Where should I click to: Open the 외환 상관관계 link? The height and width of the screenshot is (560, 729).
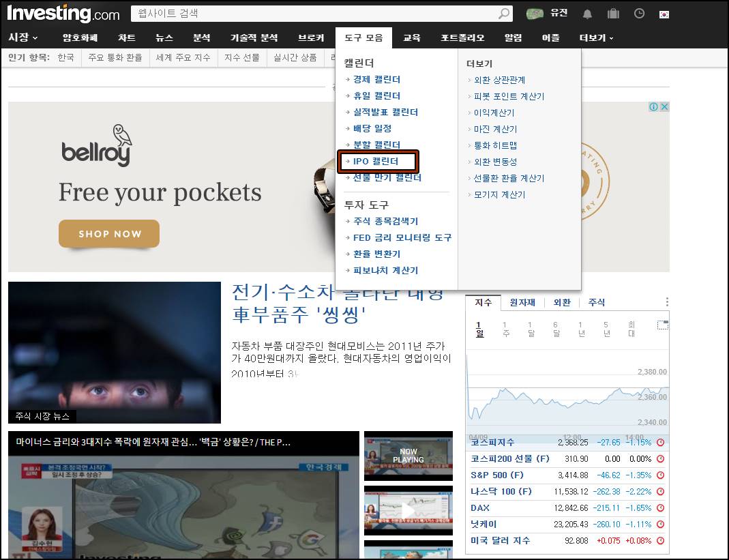(499, 80)
